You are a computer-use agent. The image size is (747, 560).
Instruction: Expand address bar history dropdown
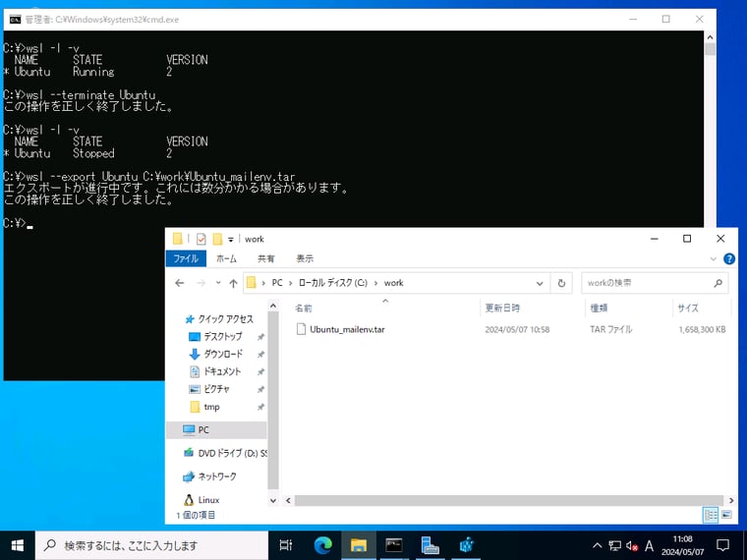(x=540, y=283)
